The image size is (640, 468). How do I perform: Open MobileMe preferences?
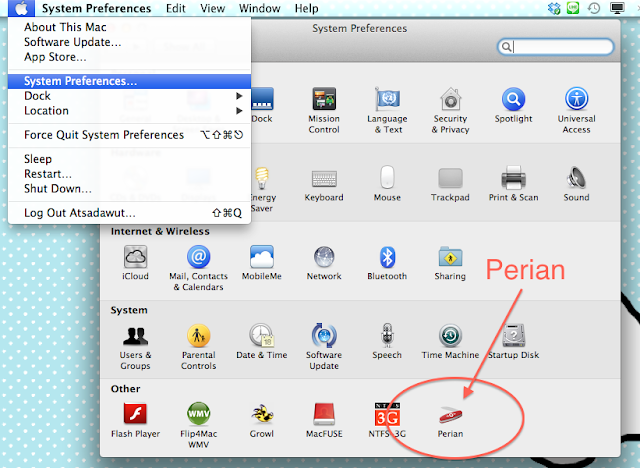pos(262,257)
